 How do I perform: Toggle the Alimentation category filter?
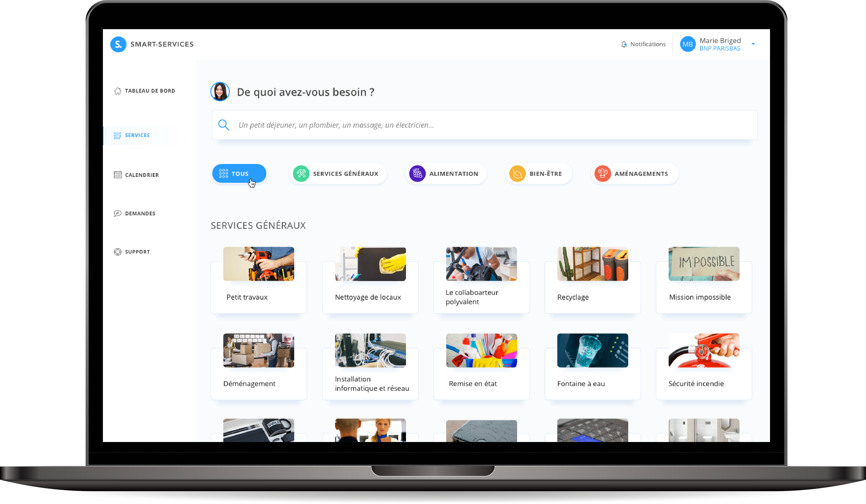pos(447,173)
